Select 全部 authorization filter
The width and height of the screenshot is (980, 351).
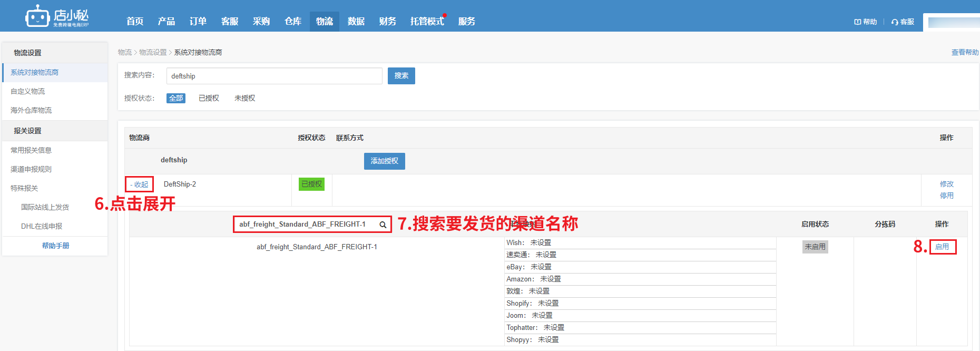tap(176, 98)
